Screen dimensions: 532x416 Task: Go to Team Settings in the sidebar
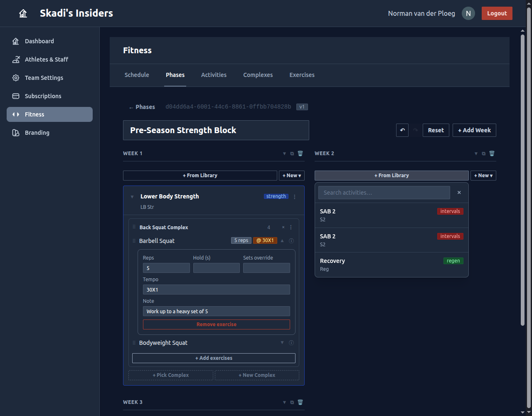point(49,78)
